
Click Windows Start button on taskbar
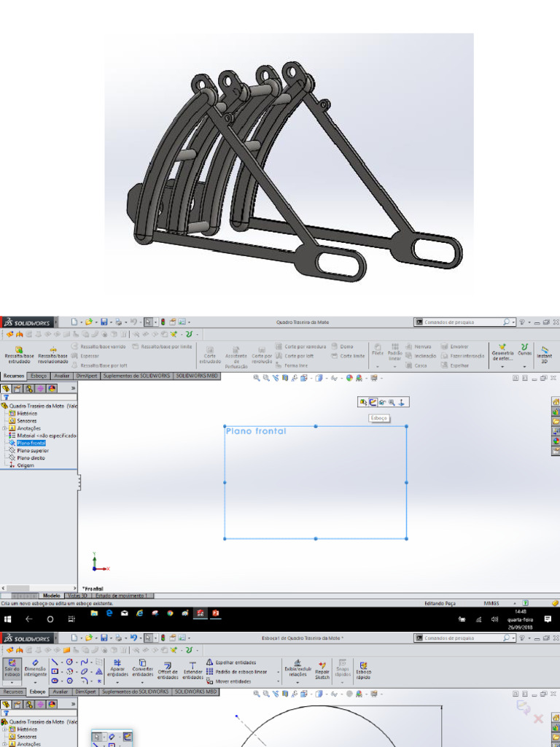click(7, 619)
